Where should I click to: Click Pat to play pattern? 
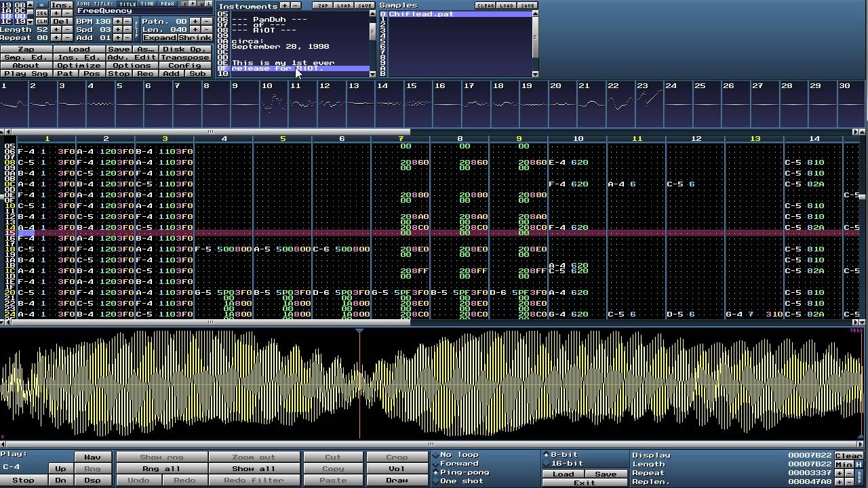(x=66, y=74)
